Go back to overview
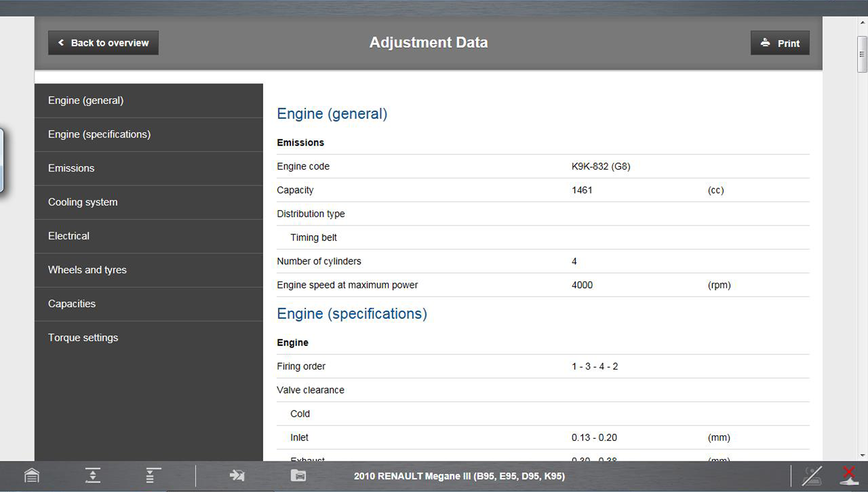The height and width of the screenshot is (492, 868). 103,43
